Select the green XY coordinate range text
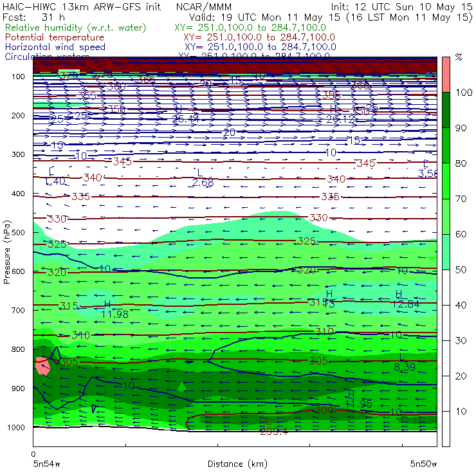The image size is (476, 476). 250,28
